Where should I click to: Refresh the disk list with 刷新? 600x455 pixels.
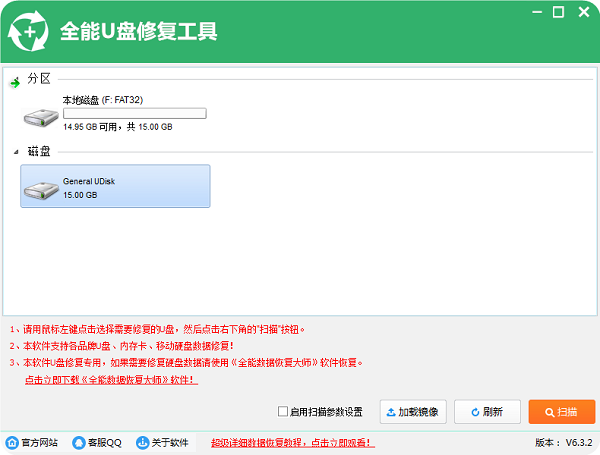click(x=486, y=411)
